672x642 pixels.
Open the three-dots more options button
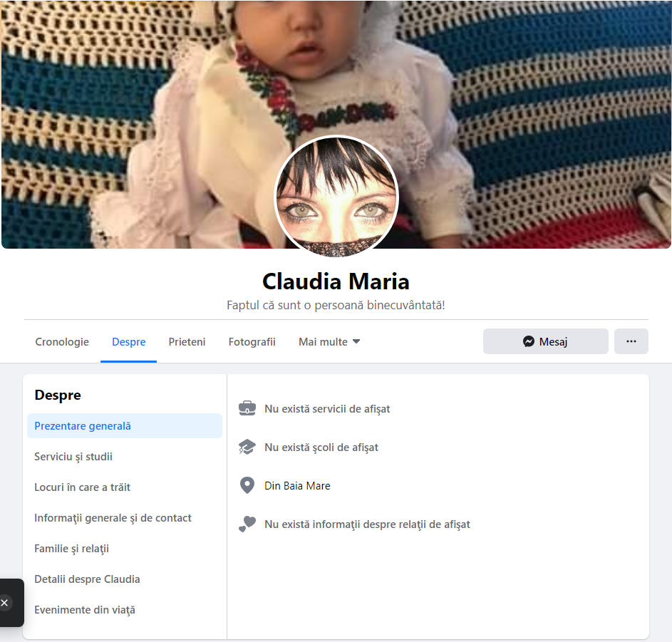631,341
